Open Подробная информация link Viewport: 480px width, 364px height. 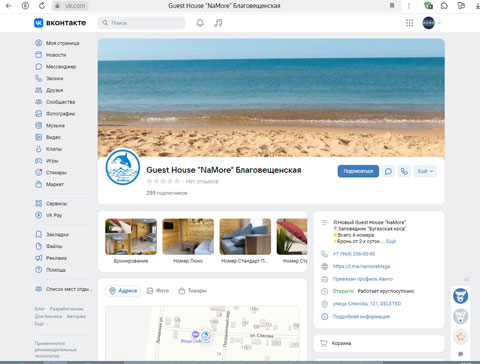click(x=361, y=316)
